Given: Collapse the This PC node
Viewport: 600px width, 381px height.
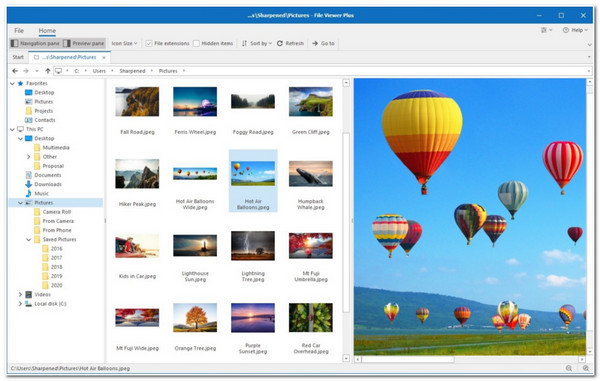Looking at the screenshot, I should (12, 129).
